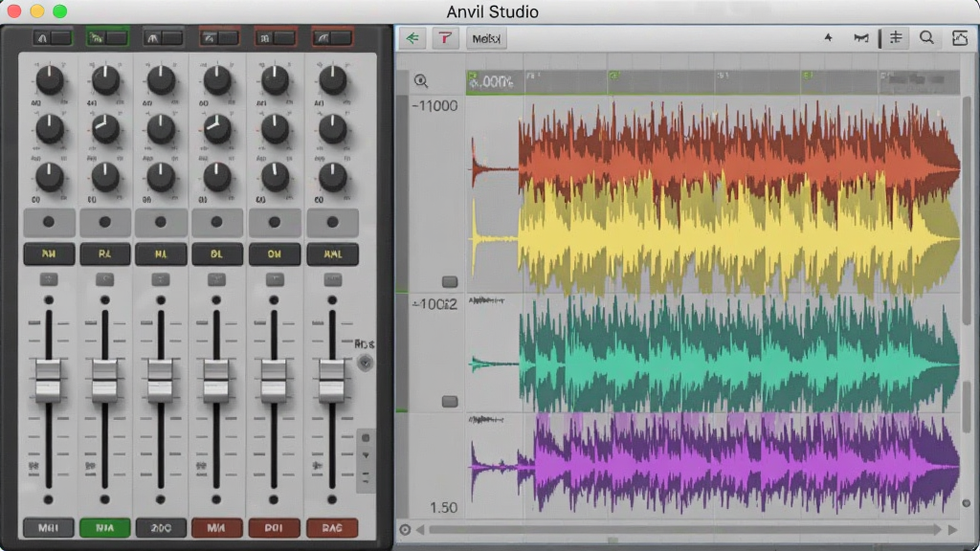Click the small dot below the vertical scrollbar
The width and height of the screenshot is (980, 551).
click(967, 503)
